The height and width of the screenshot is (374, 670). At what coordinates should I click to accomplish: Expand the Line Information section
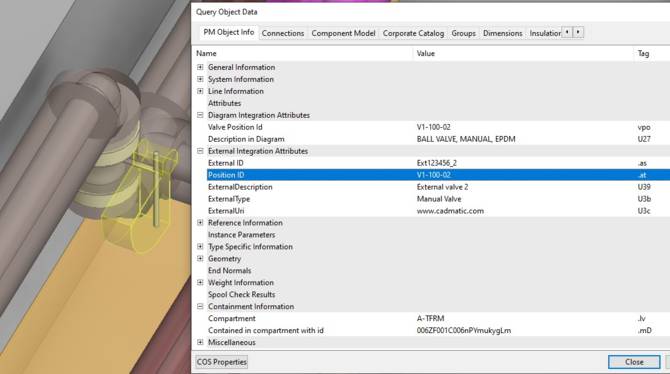[x=200, y=91]
